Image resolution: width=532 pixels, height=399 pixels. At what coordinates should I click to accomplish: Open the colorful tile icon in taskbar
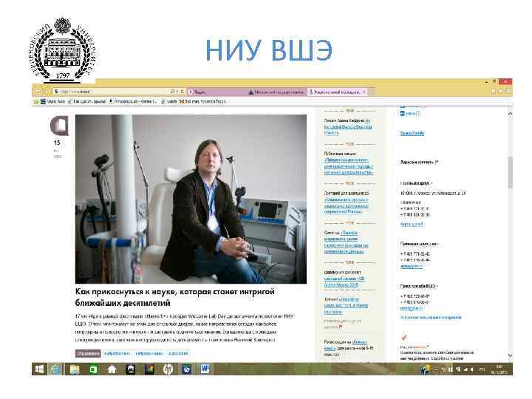[149, 369]
